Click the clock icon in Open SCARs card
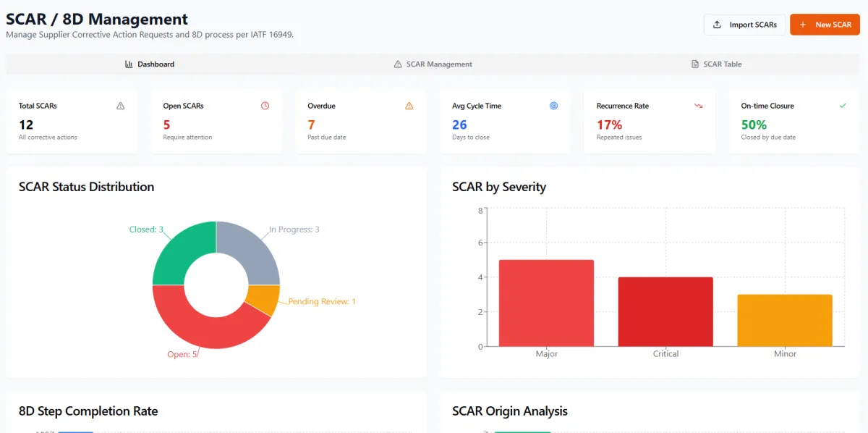 265,106
